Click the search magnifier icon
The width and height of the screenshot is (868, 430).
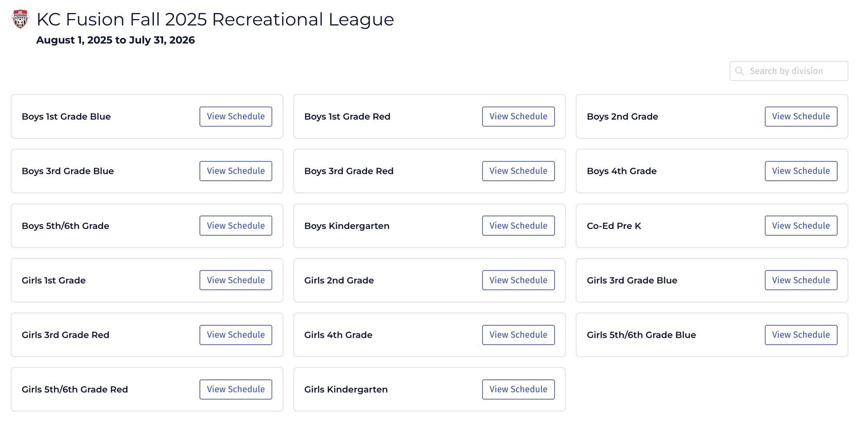click(x=740, y=71)
